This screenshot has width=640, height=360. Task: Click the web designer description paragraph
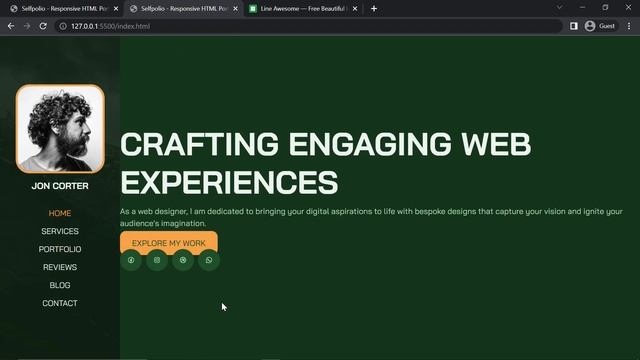click(x=371, y=217)
